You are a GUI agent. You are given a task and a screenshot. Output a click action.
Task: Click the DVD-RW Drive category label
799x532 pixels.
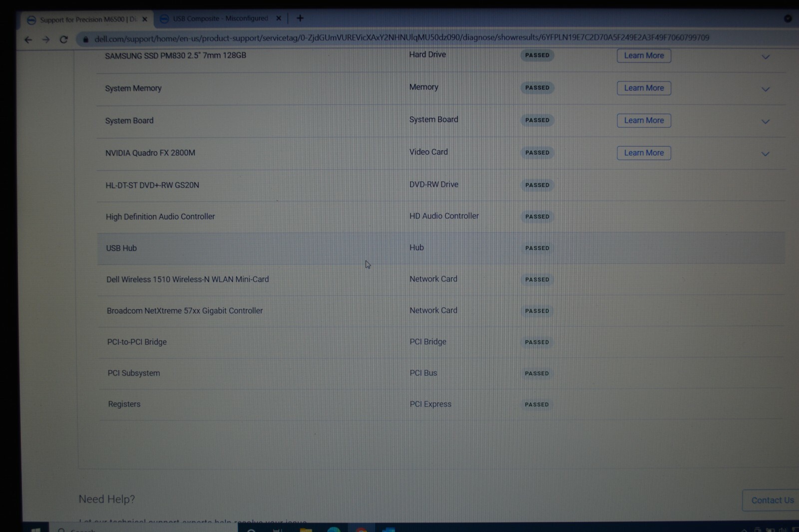tap(434, 184)
